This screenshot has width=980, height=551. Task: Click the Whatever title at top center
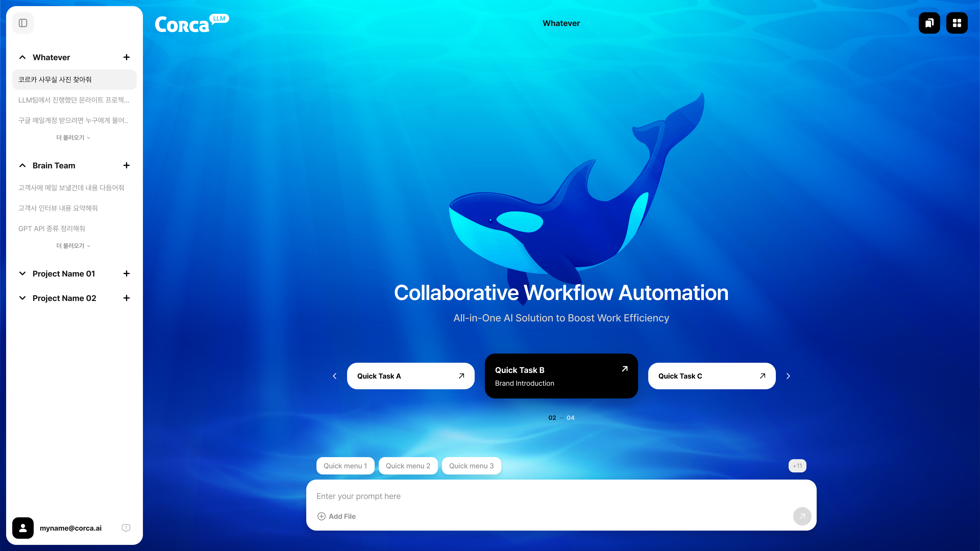pyautogui.click(x=561, y=23)
